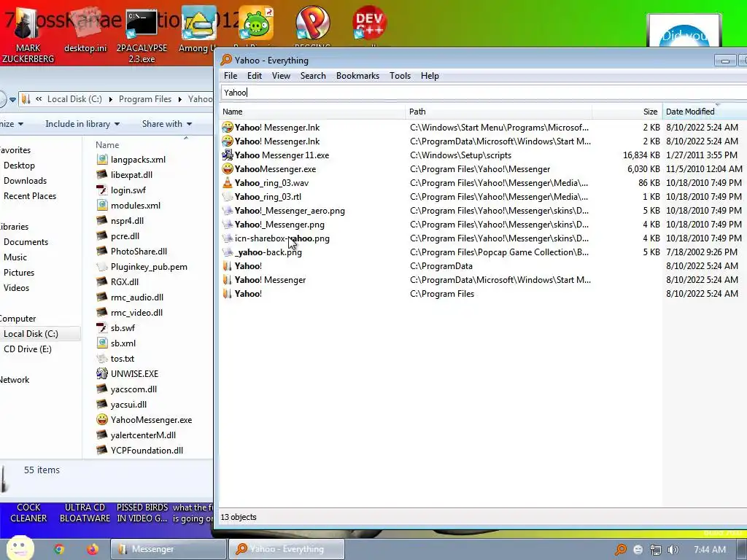The height and width of the screenshot is (560, 747).
Task: Open Include in library dropdown in Explorer
Action: (82, 124)
